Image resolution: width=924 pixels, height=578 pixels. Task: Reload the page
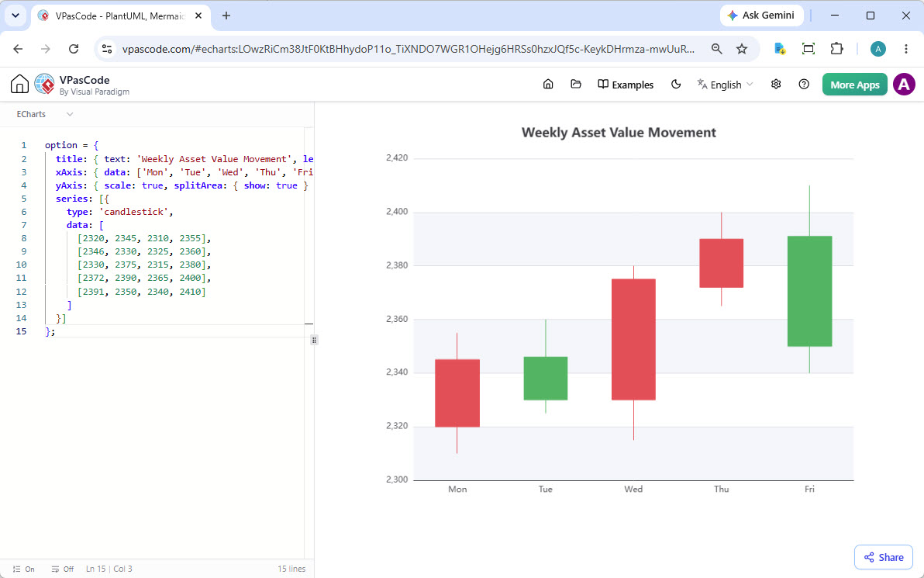pos(74,49)
